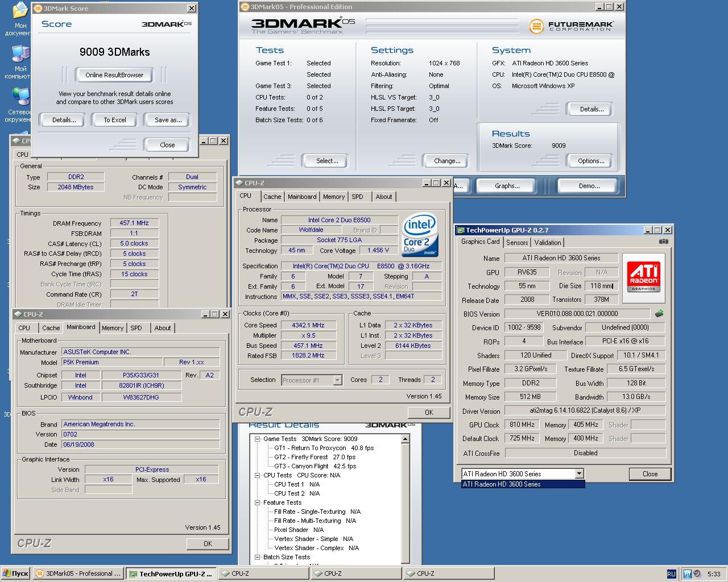The height and width of the screenshot is (582, 728).
Task: Click the Result Details vertical scrollbar track
Action: [x=406, y=503]
